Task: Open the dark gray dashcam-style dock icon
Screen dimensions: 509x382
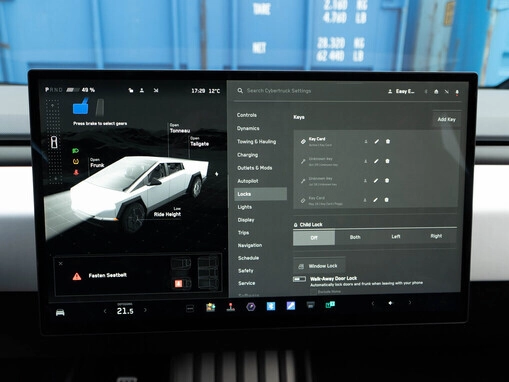Action: (310, 305)
